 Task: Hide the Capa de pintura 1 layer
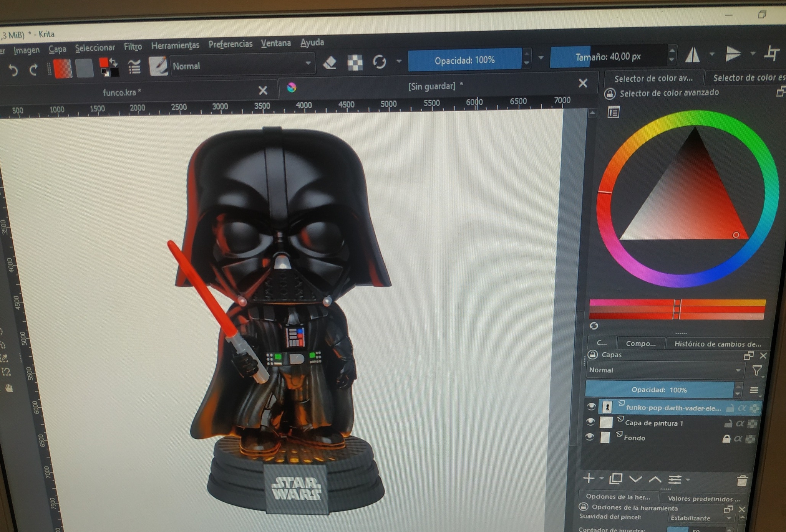[x=590, y=422]
